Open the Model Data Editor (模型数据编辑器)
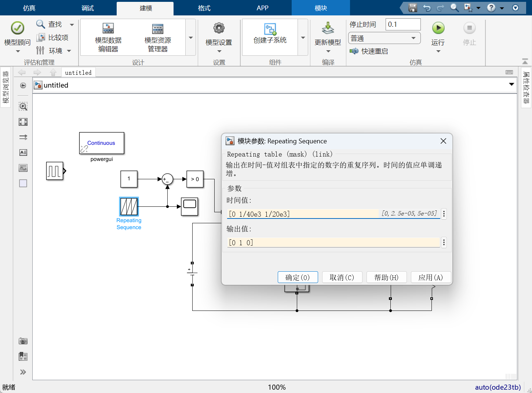The height and width of the screenshot is (393, 532). pos(108,37)
